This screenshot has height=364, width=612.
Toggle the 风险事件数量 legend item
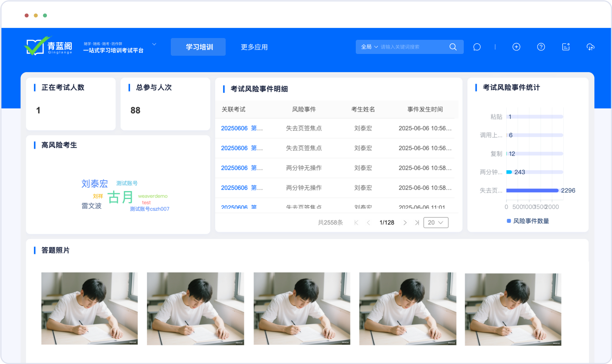(x=527, y=221)
